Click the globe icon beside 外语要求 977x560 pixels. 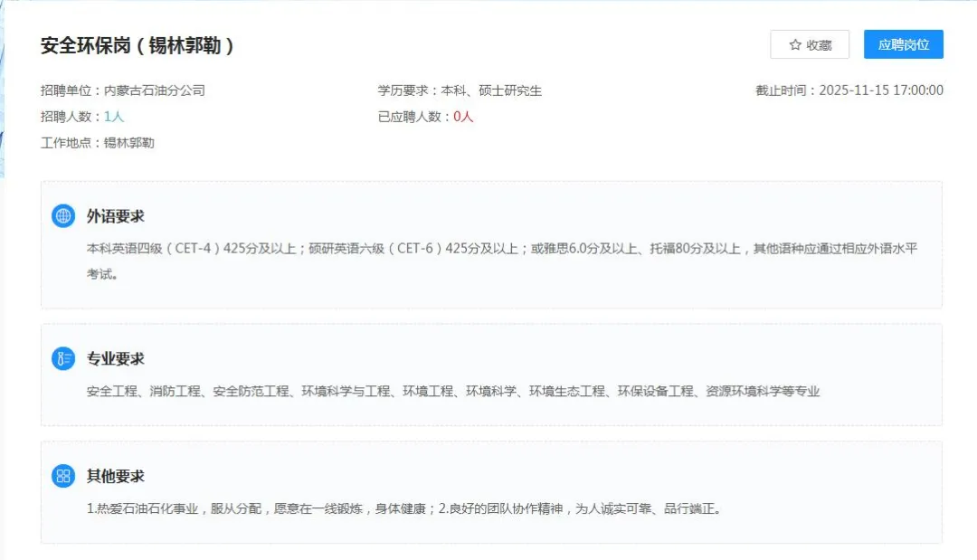63,216
